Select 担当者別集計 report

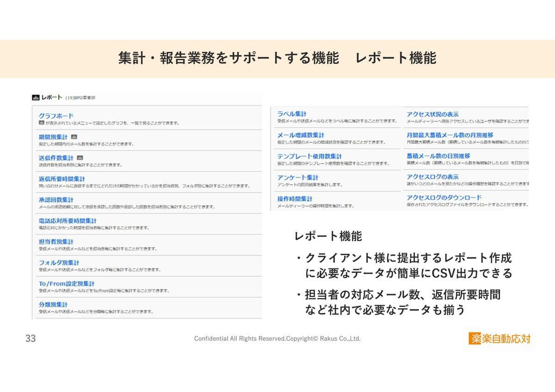point(56,242)
